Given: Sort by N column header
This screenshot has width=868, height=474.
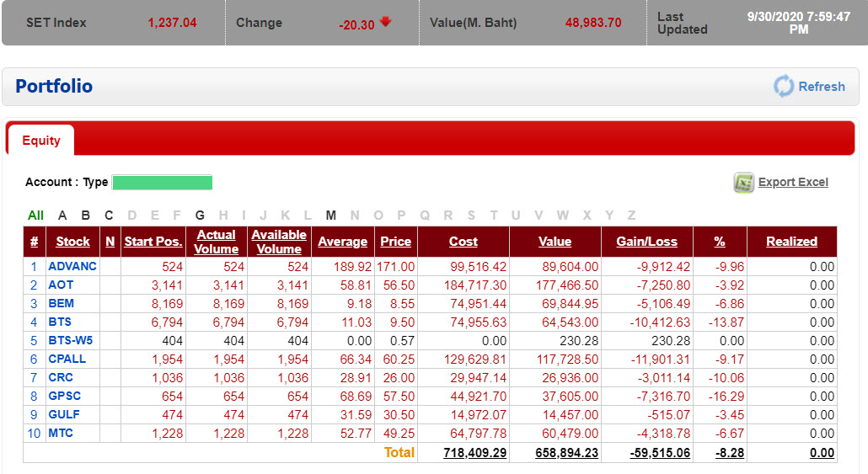Looking at the screenshot, I should (x=110, y=242).
